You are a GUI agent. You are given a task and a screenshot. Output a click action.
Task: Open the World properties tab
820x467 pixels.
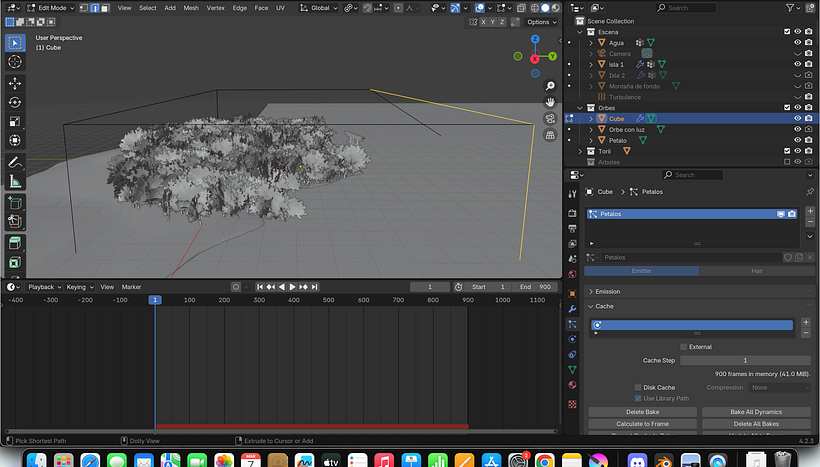pos(573,274)
